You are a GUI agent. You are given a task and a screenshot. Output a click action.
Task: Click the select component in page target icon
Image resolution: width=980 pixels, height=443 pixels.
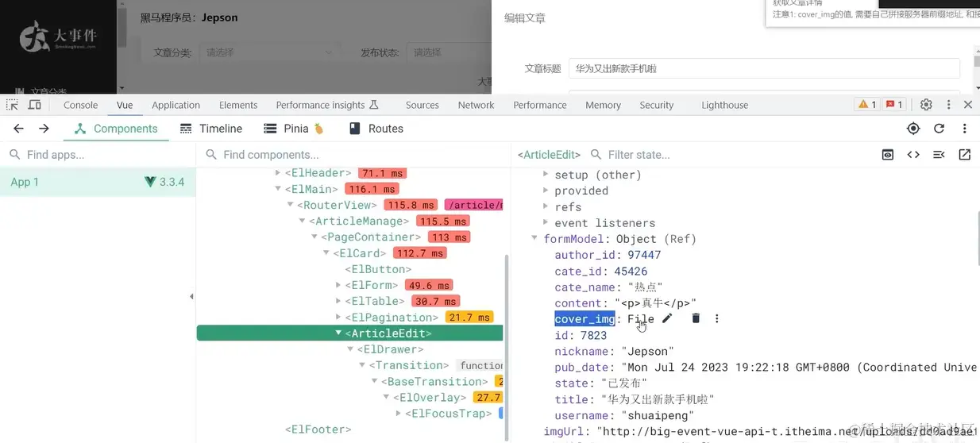[913, 129]
